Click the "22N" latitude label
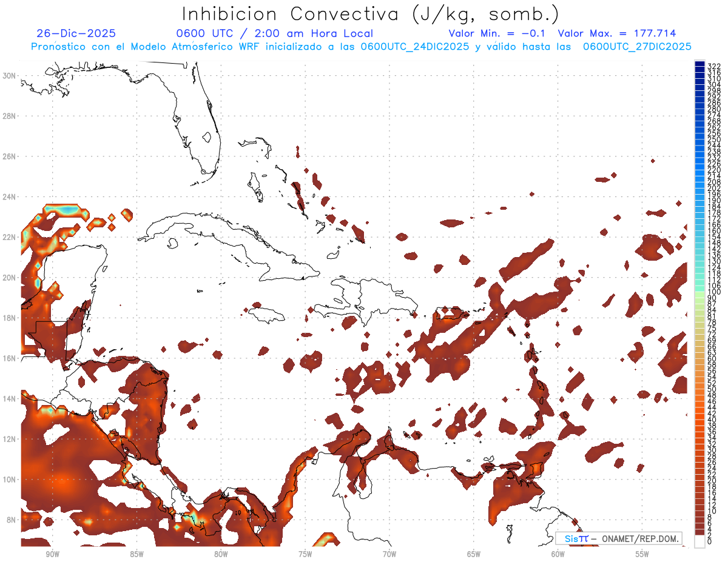Screen dimensions: 728x562 [10, 237]
